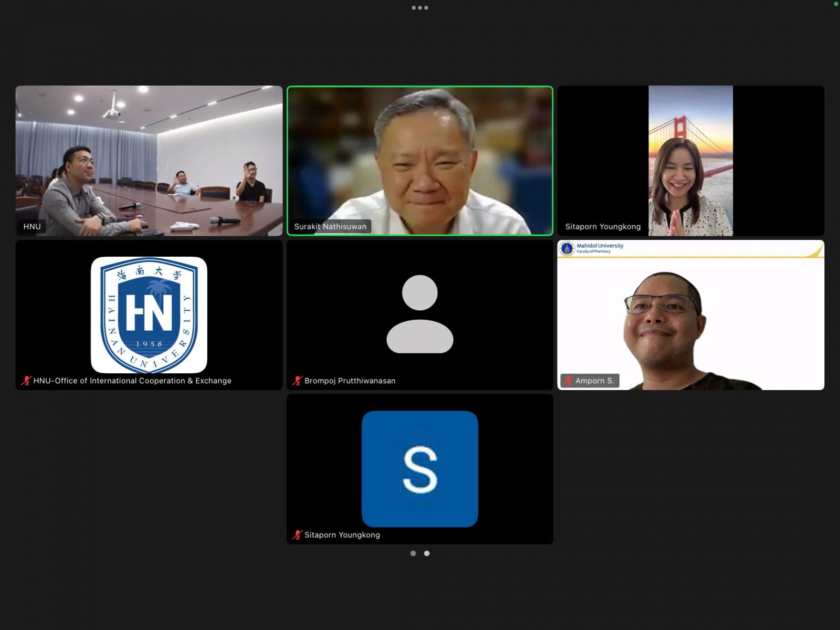This screenshot has height=630, width=840.
Task: Go to the first gallery page dot
Action: coord(413,553)
